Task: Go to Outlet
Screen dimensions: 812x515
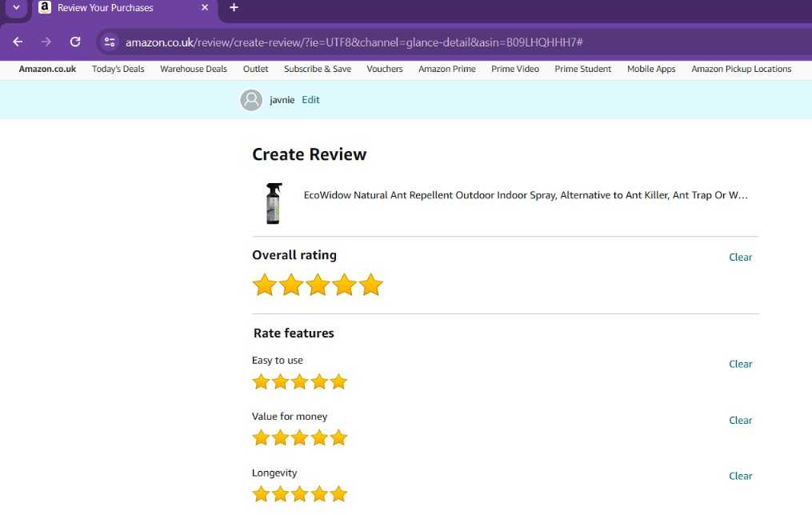Action: pos(256,69)
